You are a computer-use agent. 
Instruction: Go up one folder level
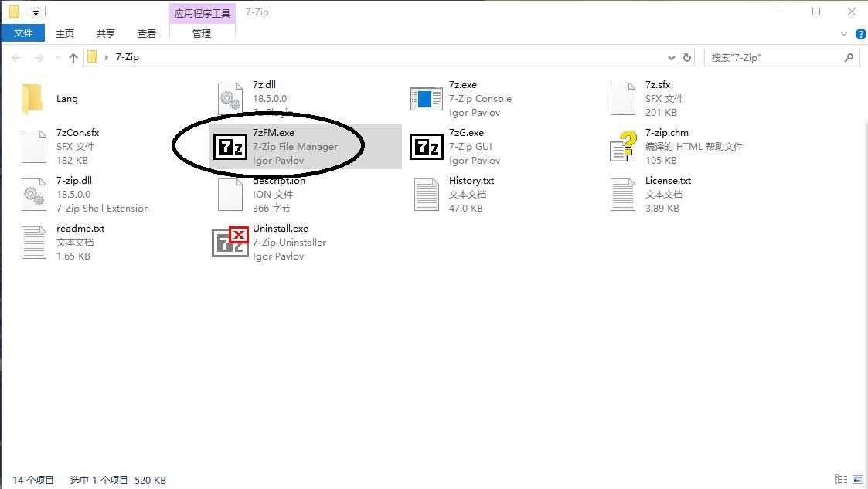point(73,57)
